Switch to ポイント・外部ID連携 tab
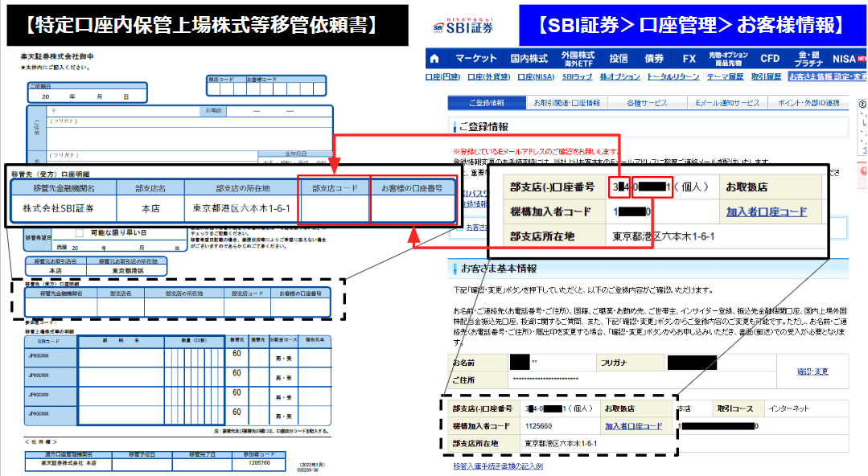Screen dimensions: 868x476 point(808,103)
